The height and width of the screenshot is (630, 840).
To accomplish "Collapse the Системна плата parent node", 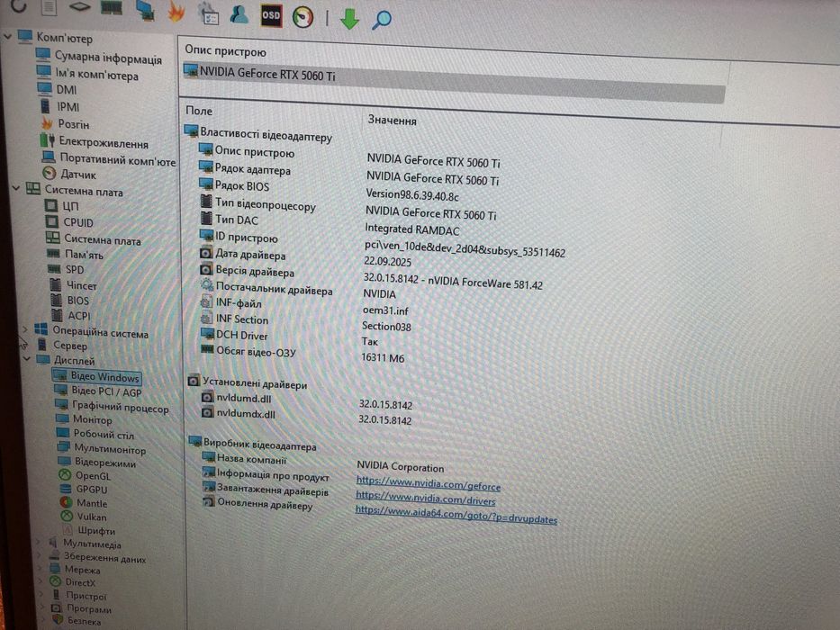I will pos(16,188).
